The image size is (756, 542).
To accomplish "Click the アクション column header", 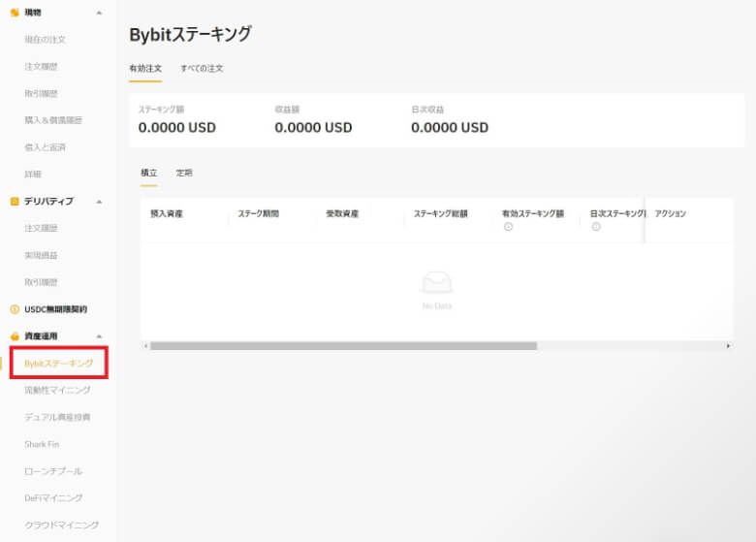I will [670, 213].
